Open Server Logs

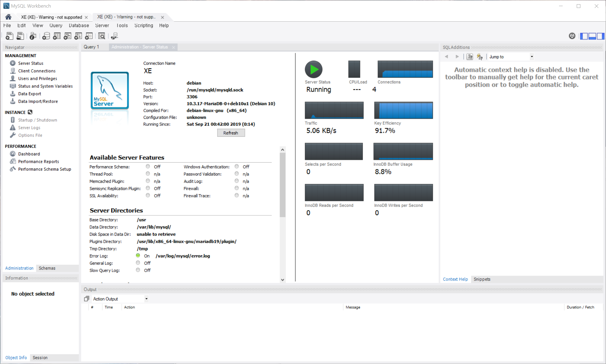point(29,127)
